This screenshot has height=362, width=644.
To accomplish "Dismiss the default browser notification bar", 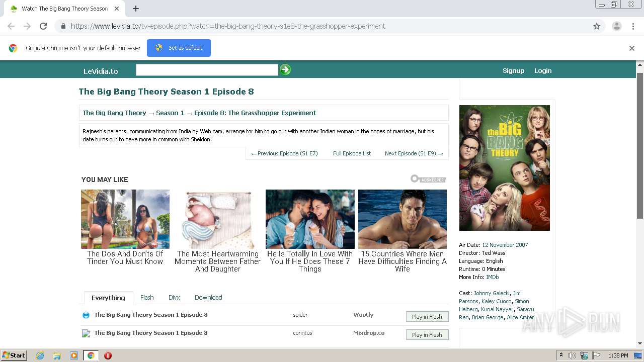I will tap(631, 48).
